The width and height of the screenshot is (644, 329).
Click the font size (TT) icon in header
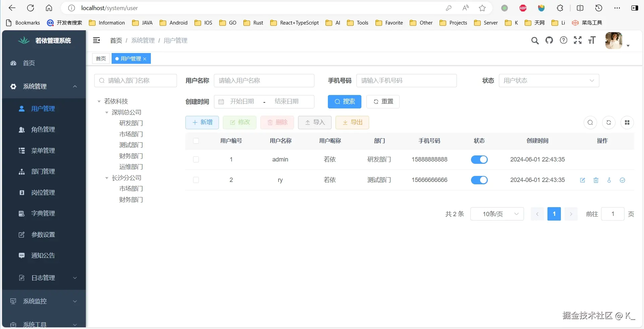[x=592, y=40]
